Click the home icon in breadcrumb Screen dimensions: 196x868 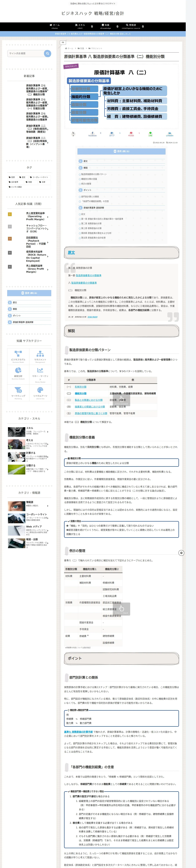[x=66, y=48]
